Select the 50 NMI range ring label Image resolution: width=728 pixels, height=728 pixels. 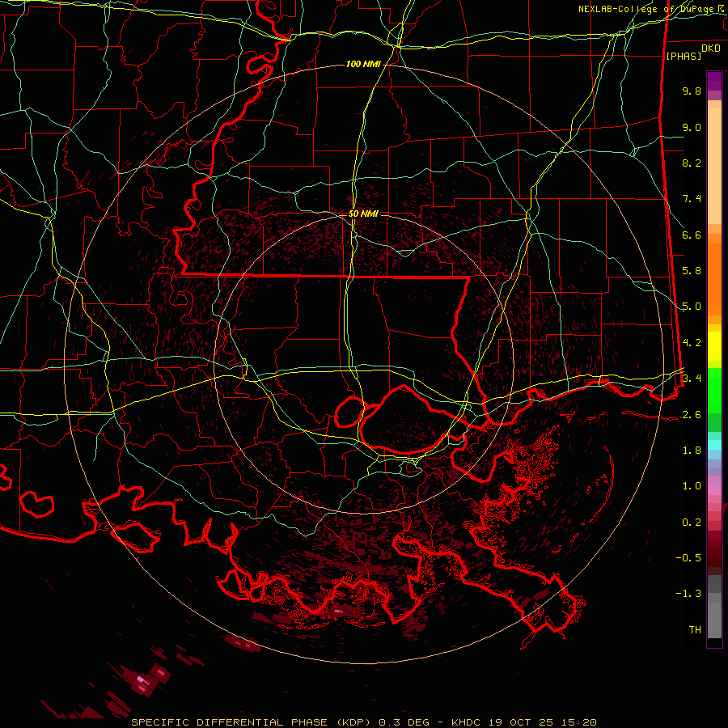[x=363, y=214]
